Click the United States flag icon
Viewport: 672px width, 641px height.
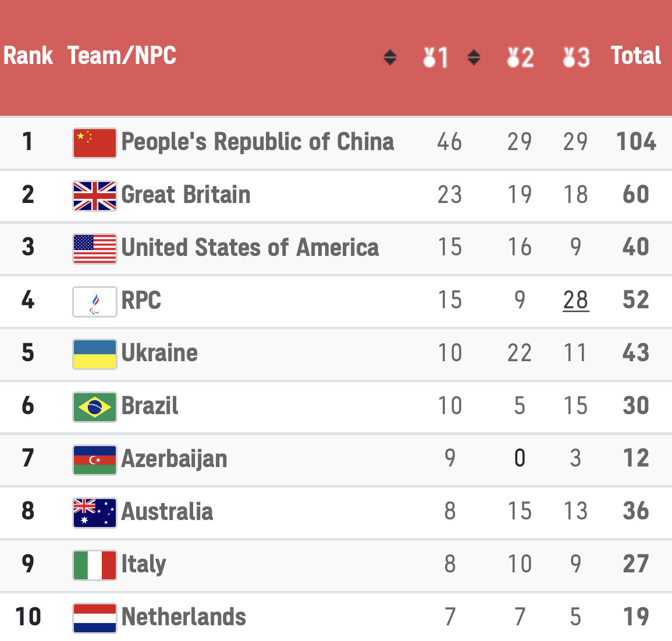pyautogui.click(x=95, y=248)
